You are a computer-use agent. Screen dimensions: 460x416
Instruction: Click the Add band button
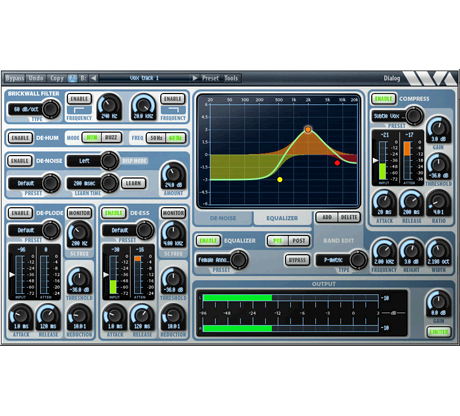point(327,217)
